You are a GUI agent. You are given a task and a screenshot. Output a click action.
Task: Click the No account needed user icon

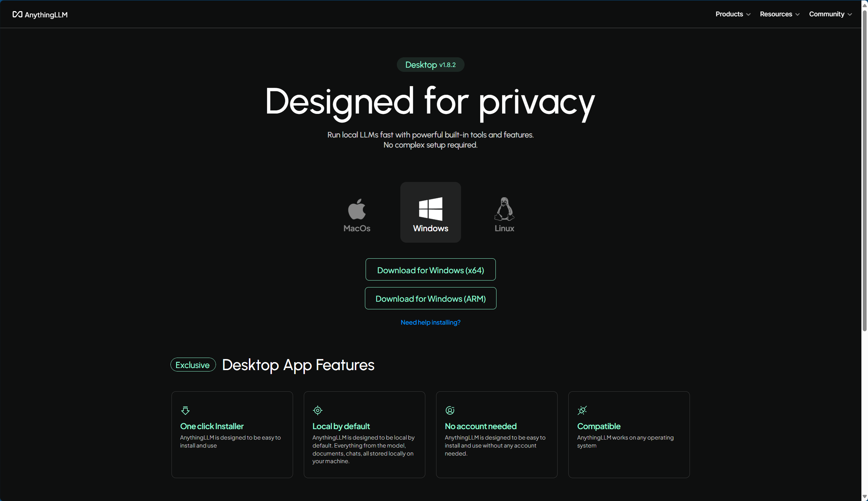click(450, 410)
